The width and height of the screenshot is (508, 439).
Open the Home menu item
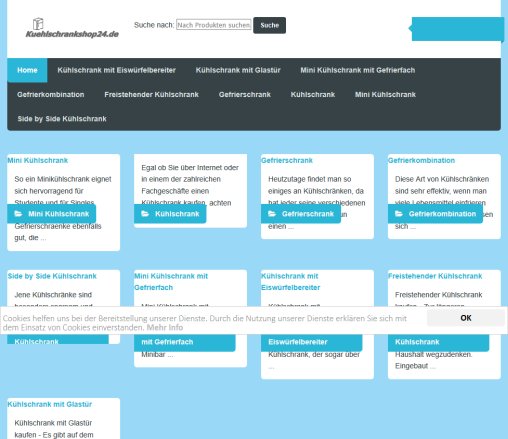point(27,70)
